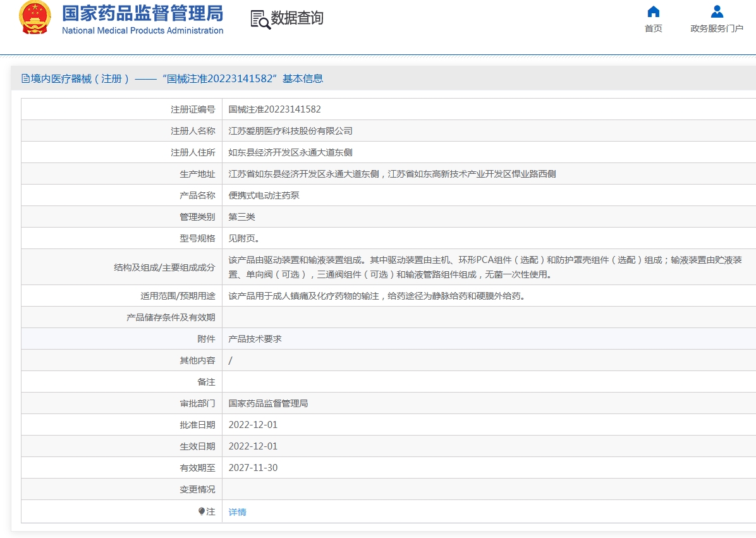Click the 注册证编号 label

click(x=193, y=109)
